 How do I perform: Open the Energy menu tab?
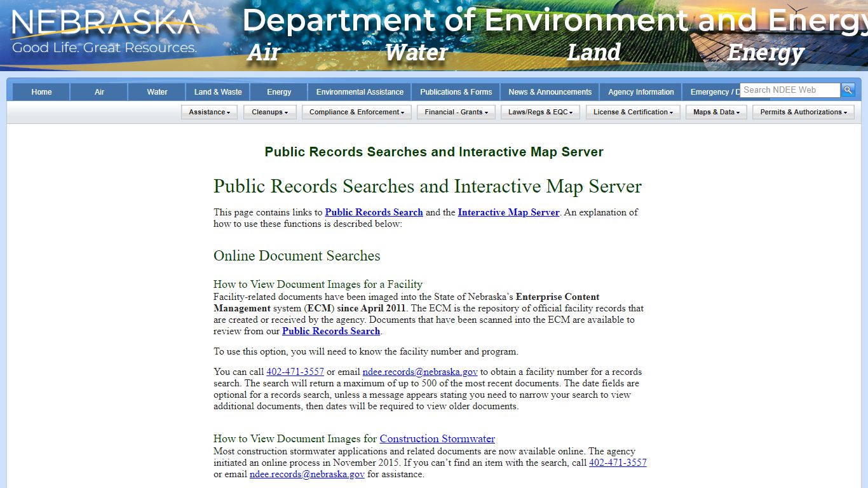click(279, 92)
